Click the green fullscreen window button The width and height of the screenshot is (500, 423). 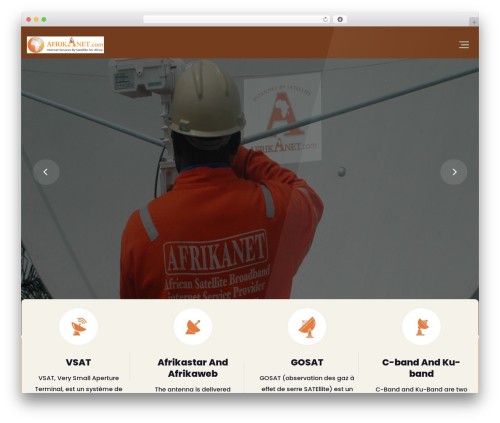pos(44,19)
